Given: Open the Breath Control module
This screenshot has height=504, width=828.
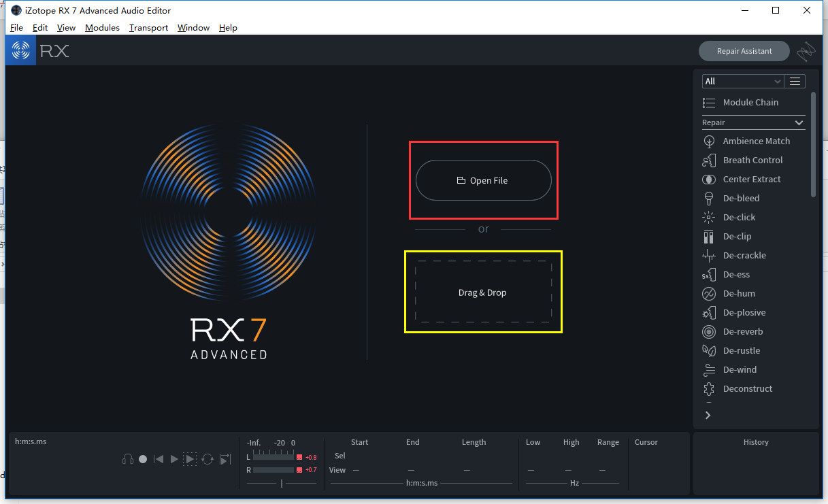Looking at the screenshot, I should [x=752, y=161].
